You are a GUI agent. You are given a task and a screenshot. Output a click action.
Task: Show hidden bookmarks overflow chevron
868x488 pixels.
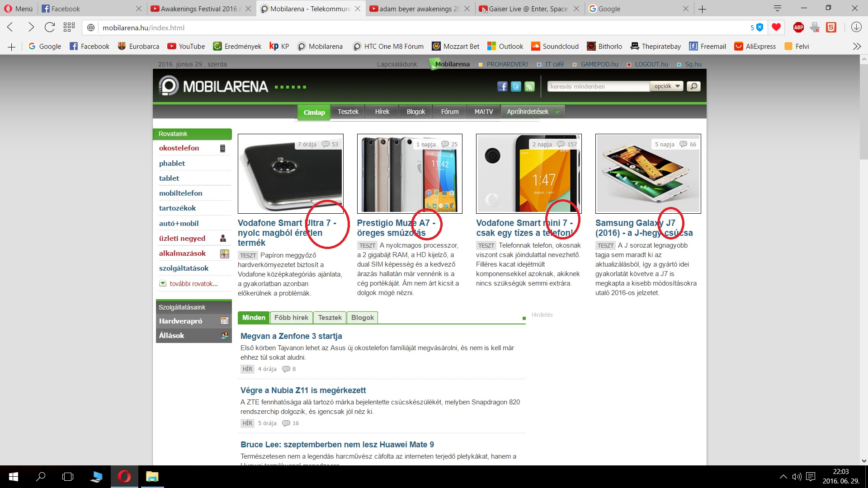(856, 47)
